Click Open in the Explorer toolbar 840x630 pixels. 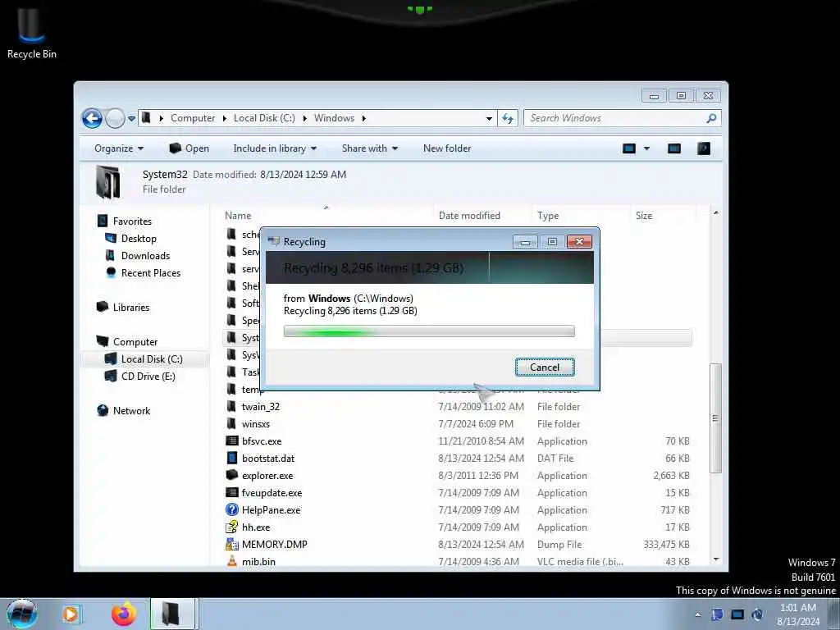click(x=189, y=148)
